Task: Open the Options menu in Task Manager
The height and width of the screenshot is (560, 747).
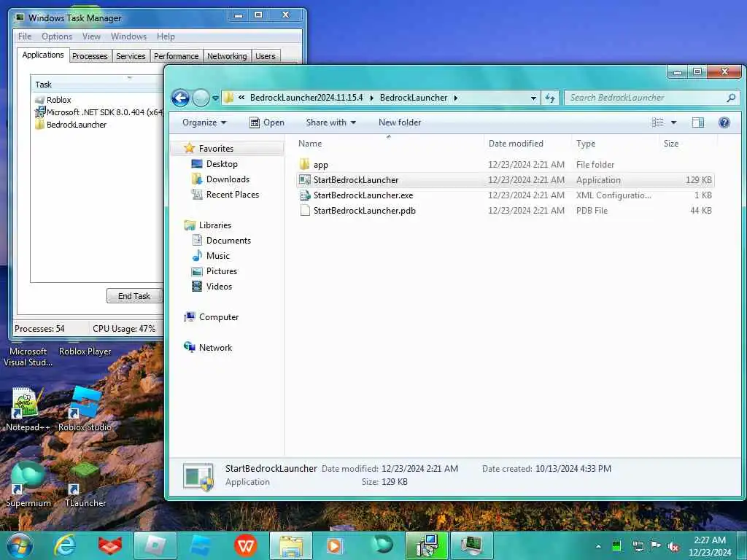Action: tap(57, 36)
